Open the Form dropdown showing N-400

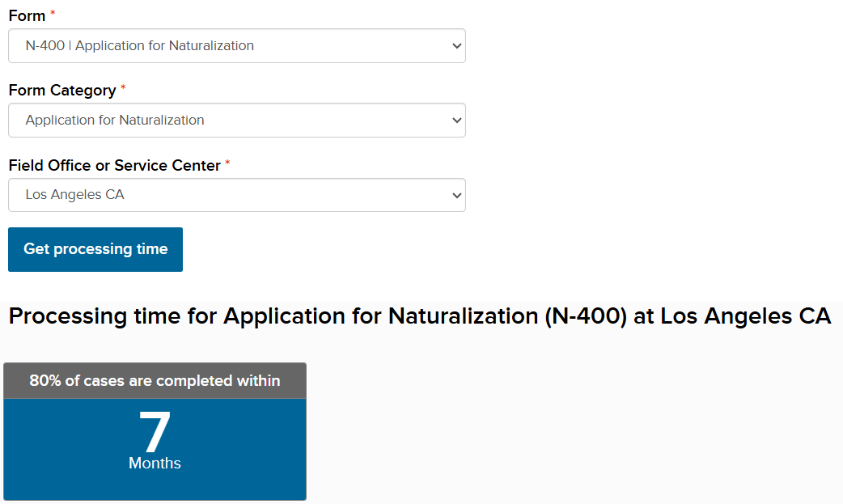(236, 46)
